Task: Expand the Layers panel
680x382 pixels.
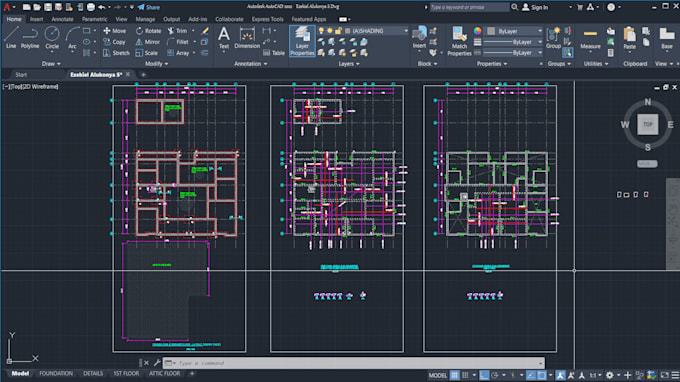Action: pos(349,64)
